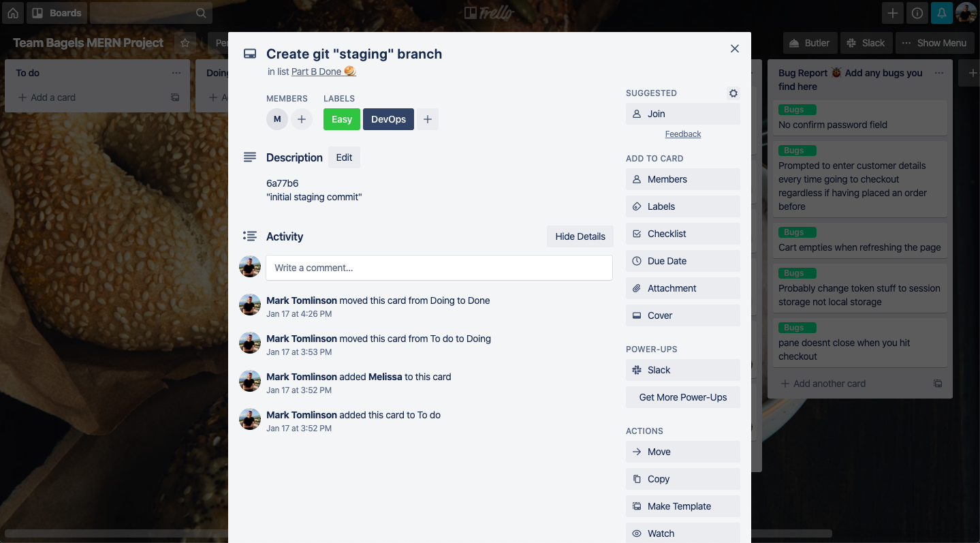This screenshot has height=543, width=980.
Task: Choose Due Date in add to card
Action: [683, 261]
